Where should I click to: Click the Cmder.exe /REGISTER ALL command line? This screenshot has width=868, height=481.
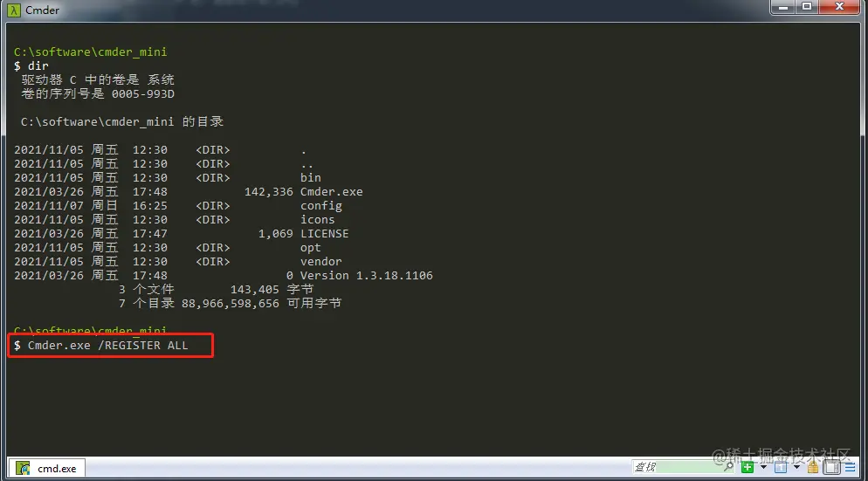coord(108,346)
